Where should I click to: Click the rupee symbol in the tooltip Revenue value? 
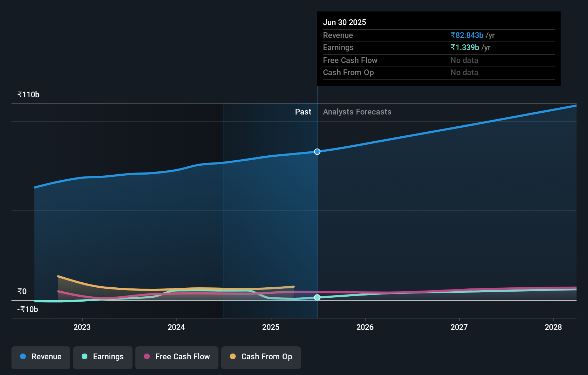click(452, 35)
